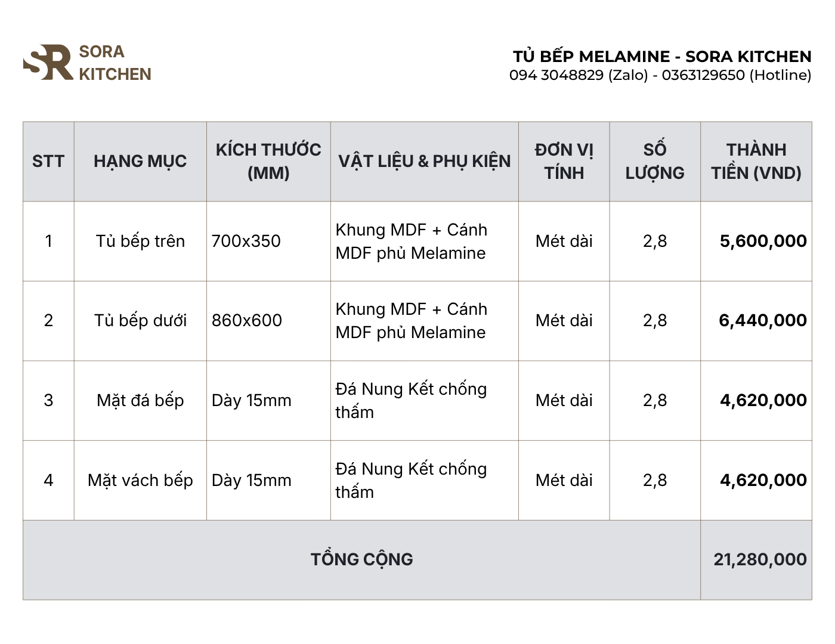This screenshot has width=835, height=644.
Task: Select the Thành Tiền (VND) header
Action: coord(756,161)
